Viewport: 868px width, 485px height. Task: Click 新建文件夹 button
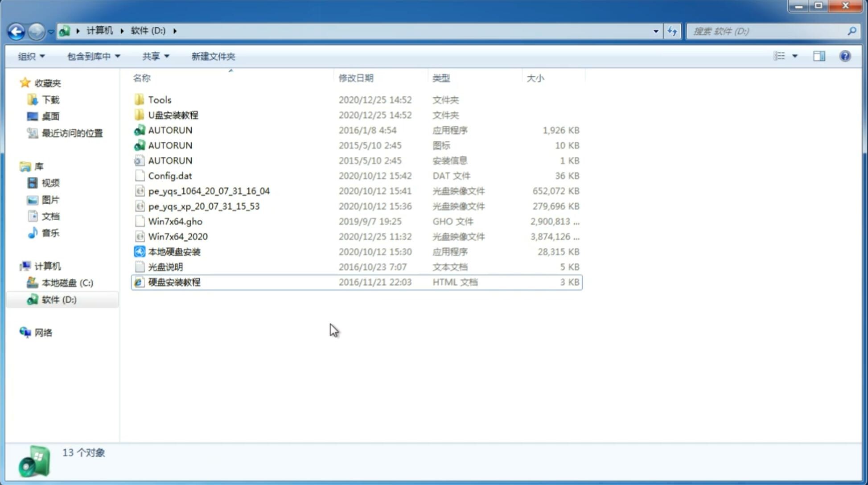(213, 56)
